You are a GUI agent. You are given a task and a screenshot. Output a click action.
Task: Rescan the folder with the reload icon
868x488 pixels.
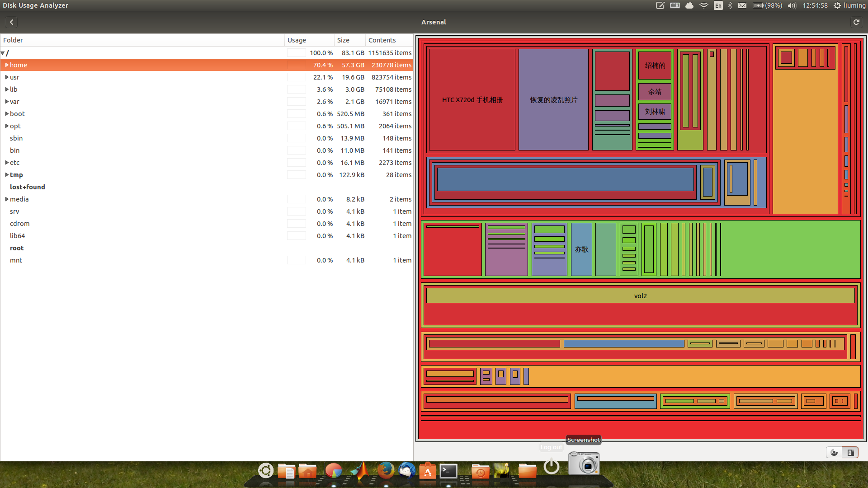point(856,22)
